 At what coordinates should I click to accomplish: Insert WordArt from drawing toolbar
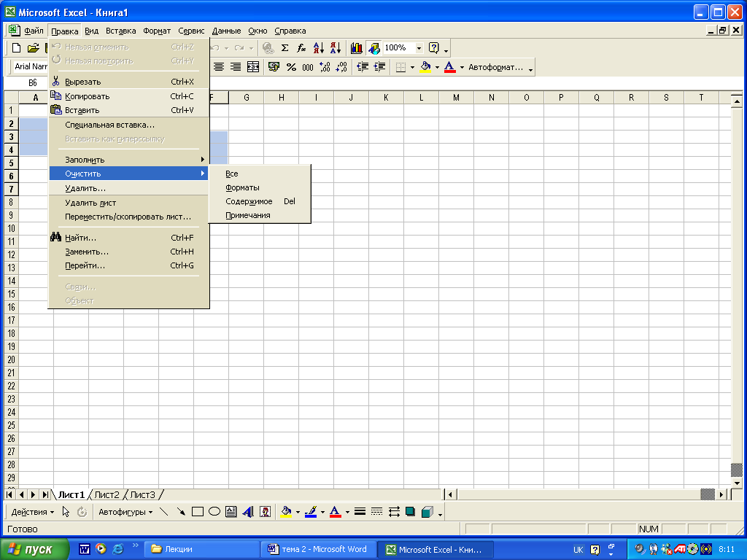pos(248,512)
